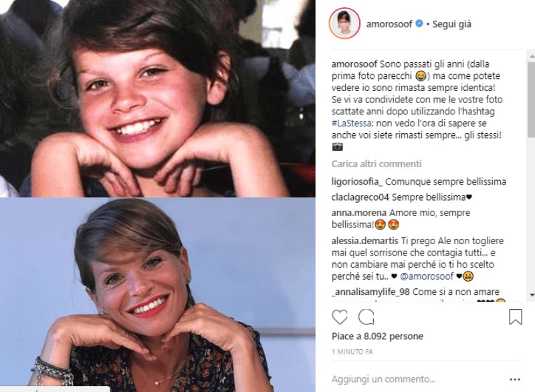The image size is (535, 392).
Task: Open the amorosoof username in the post header
Action: 389,24
